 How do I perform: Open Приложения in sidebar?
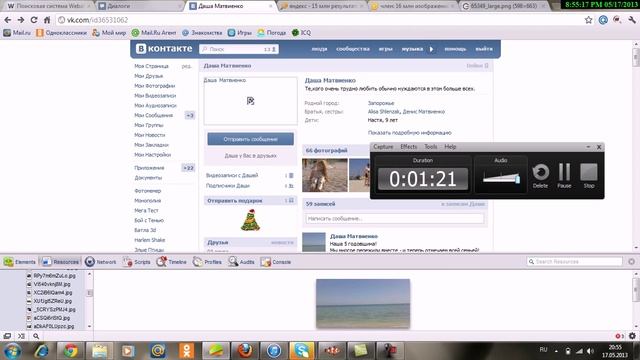click(149, 168)
